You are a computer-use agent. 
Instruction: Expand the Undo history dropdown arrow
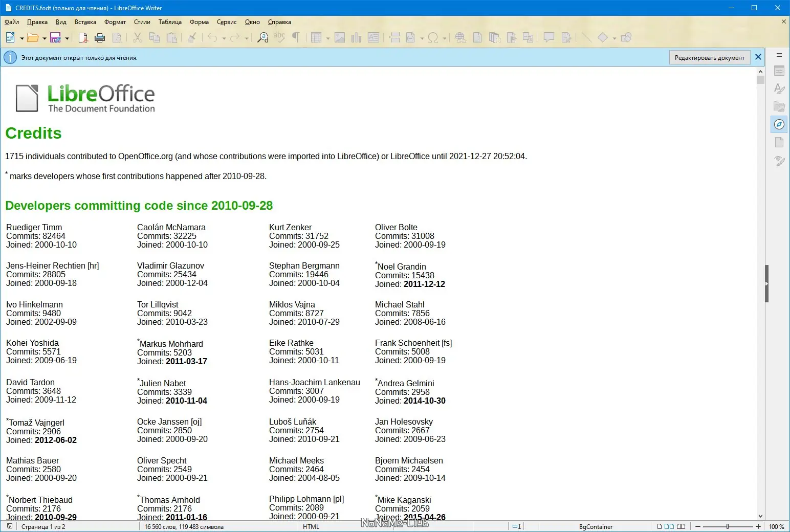224,38
